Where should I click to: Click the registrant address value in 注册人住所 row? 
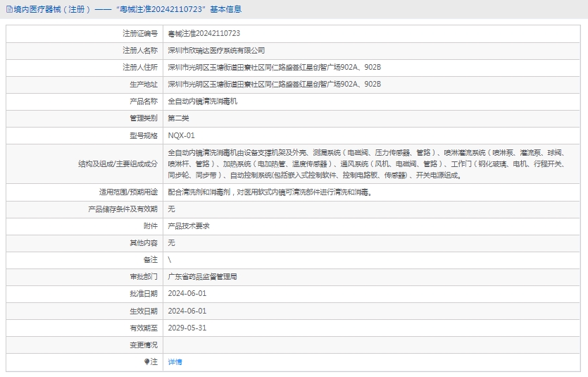274,67
